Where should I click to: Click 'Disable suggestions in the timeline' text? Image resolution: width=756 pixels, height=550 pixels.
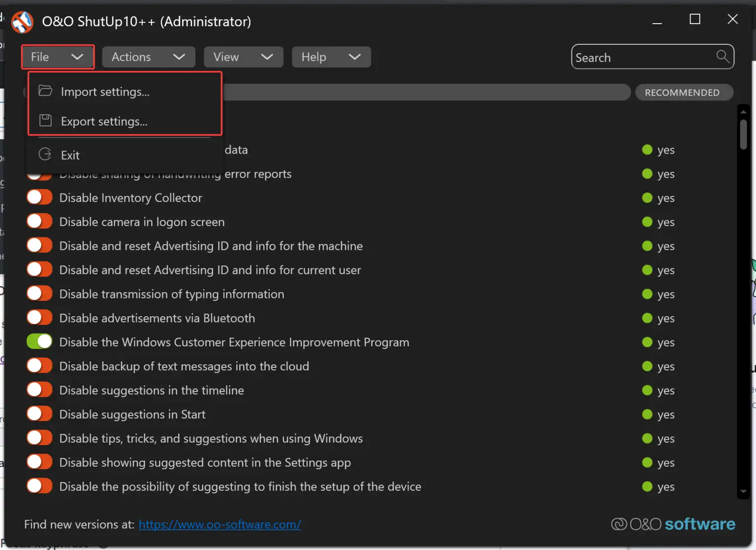click(152, 390)
